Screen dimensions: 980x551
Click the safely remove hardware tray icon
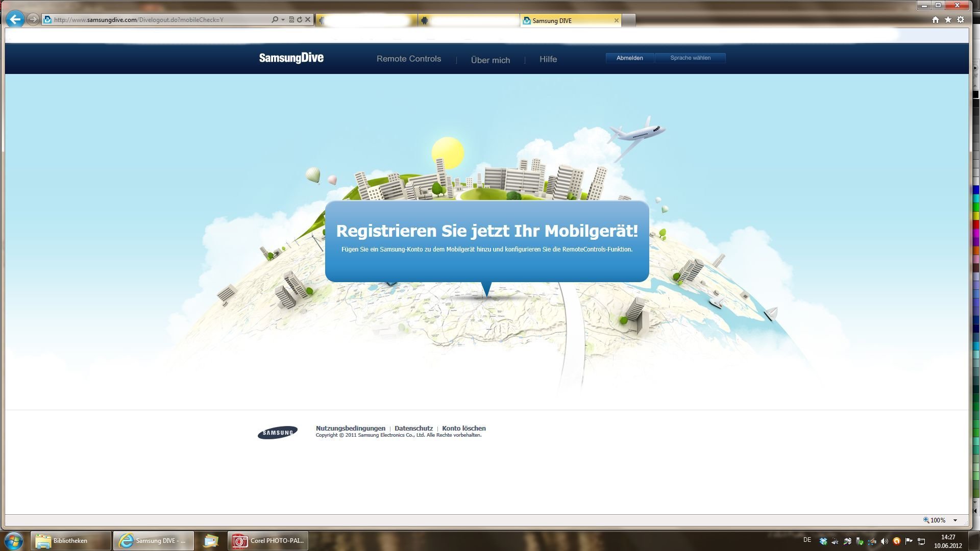(860, 541)
